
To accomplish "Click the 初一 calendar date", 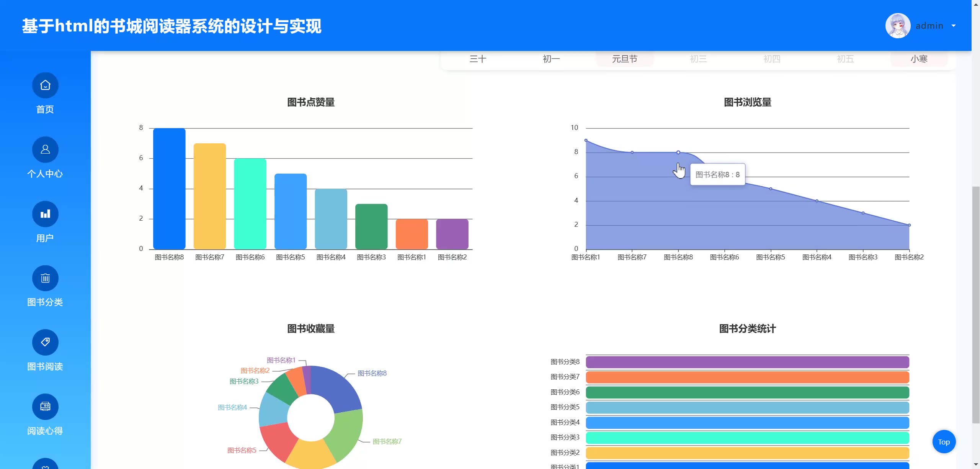I will 551,59.
